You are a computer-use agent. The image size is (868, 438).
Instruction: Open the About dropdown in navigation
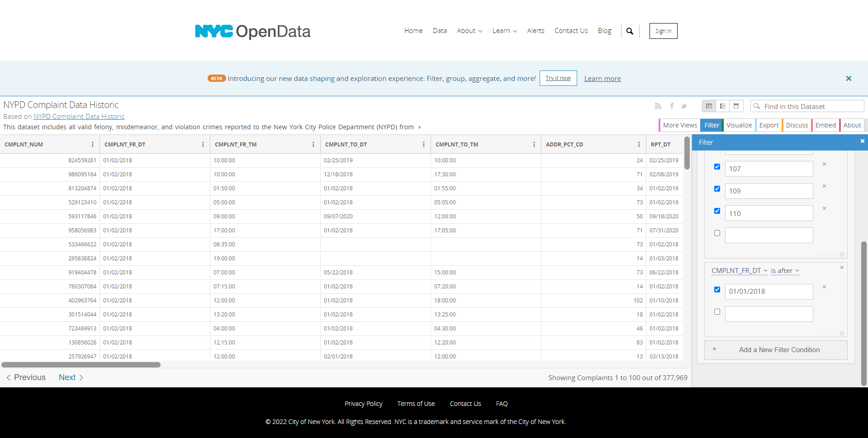point(470,31)
